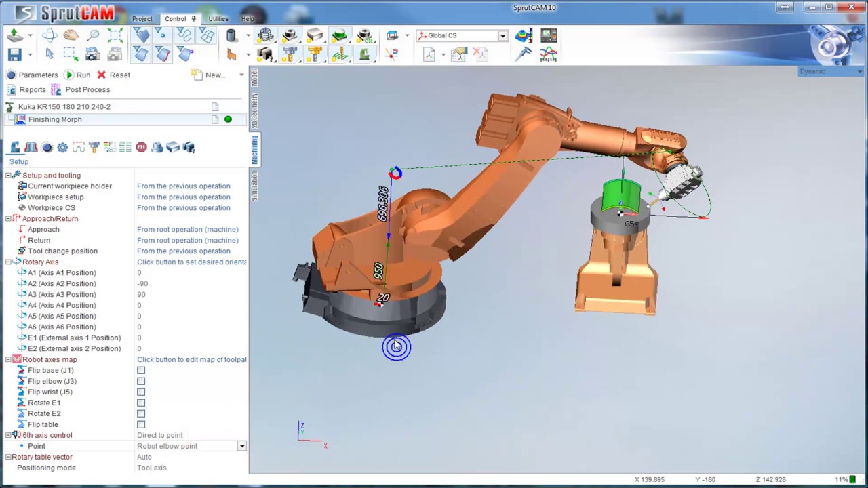
Task: Click the New... operation button
Action: pyautogui.click(x=208, y=75)
